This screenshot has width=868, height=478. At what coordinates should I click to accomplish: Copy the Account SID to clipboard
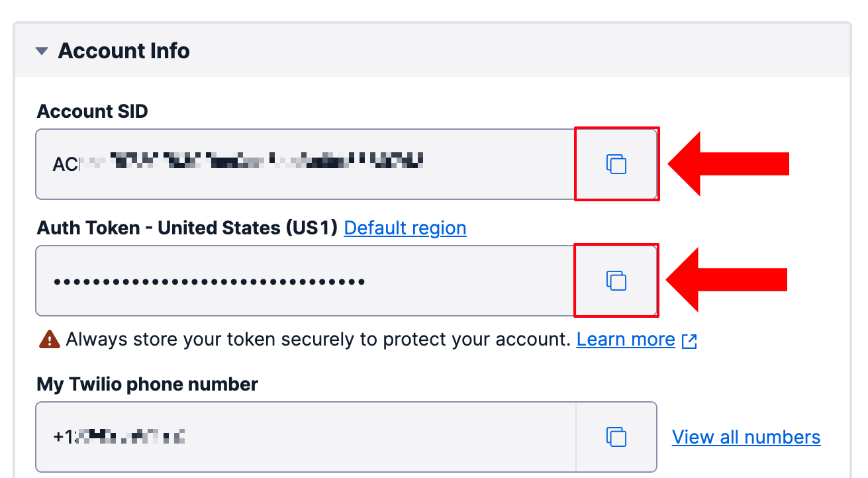616,164
